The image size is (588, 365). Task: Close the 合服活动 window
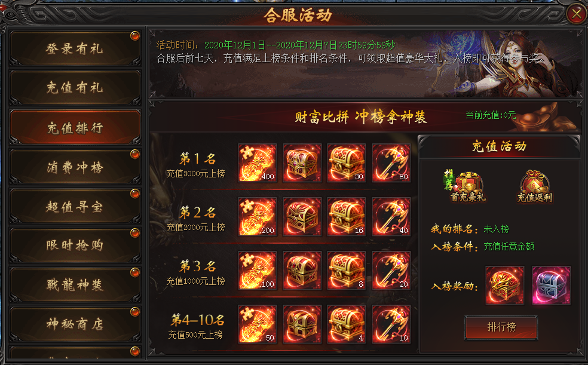(576, 14)
